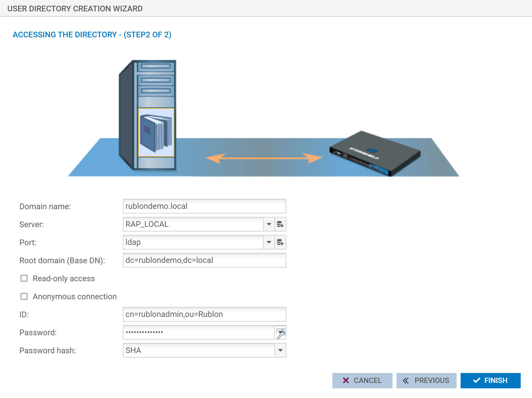
Task: Go back with the Previous button
Action: click(x=426, y=380)
